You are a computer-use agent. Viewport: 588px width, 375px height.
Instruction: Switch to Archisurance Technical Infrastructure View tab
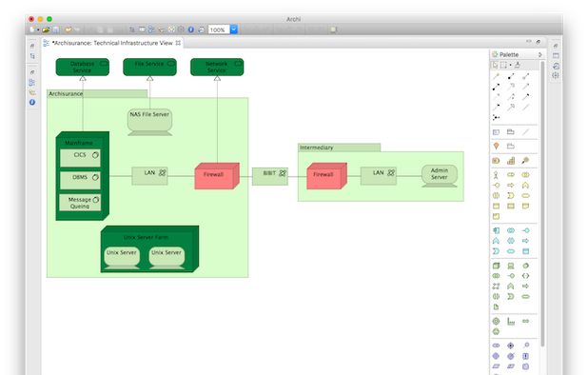tap(112, 43)
